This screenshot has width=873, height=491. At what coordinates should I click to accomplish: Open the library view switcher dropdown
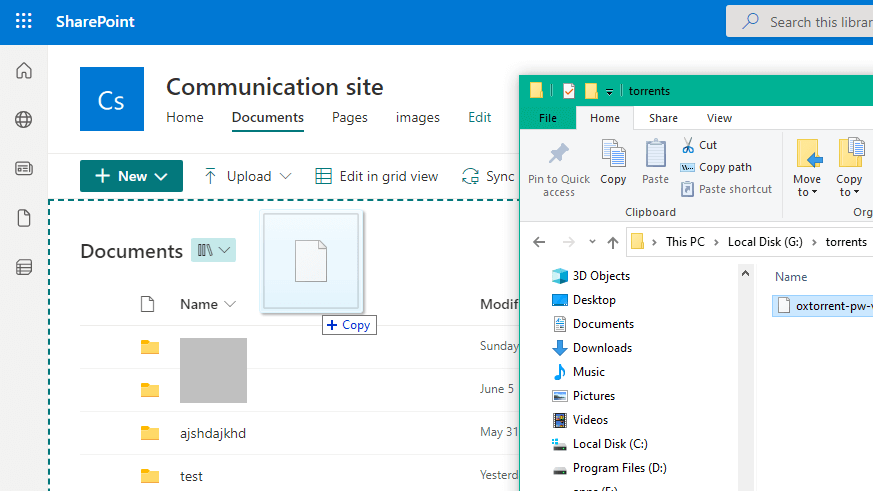click(x=214, y=250)
